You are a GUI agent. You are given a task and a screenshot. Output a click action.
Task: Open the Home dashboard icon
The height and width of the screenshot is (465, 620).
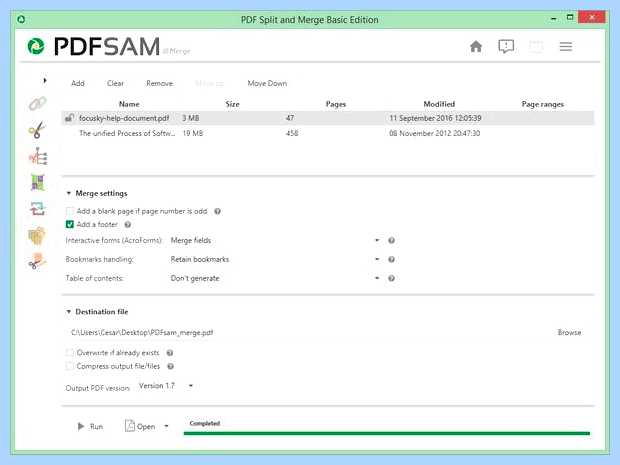(x=476, y=47)
